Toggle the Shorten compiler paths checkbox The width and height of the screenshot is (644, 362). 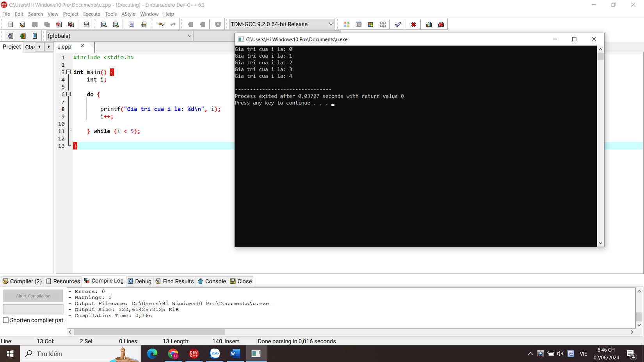point(6,320)
